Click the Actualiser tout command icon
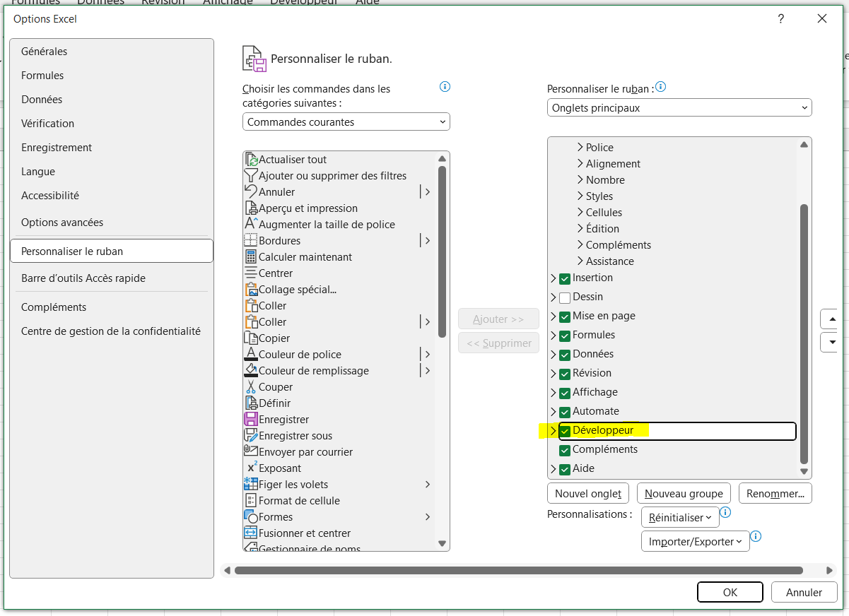Screen dimensions: 849x616 click(x=251, y=160)
